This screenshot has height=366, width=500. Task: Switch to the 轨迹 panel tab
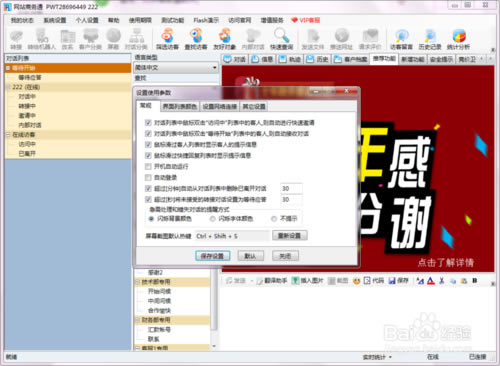[x=291, y=59]
